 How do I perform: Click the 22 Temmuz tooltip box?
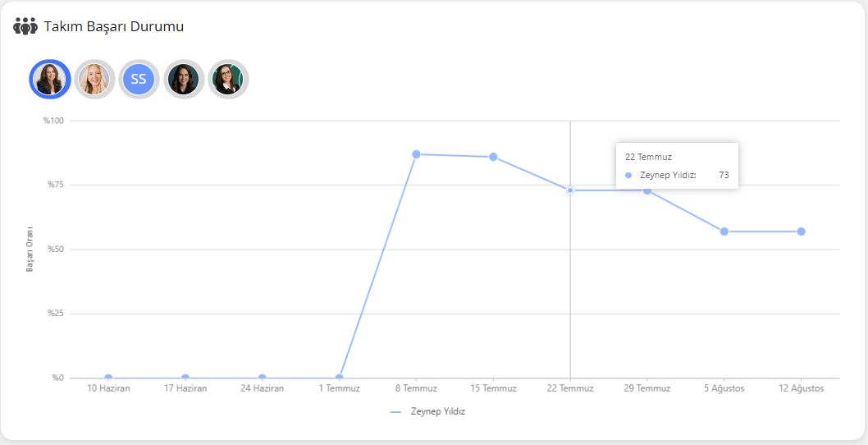[x=677, y=166]
